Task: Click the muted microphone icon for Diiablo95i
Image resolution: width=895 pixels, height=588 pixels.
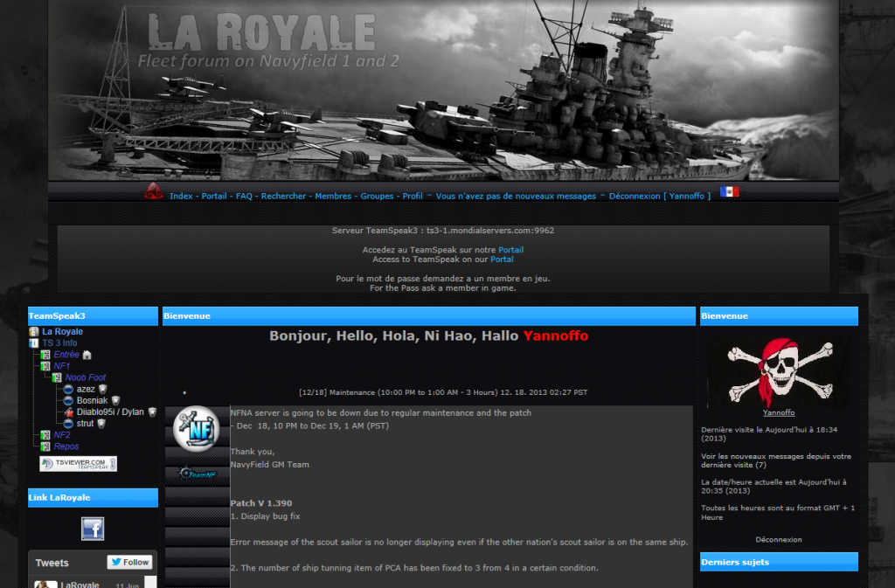Action: coord(68,412)
